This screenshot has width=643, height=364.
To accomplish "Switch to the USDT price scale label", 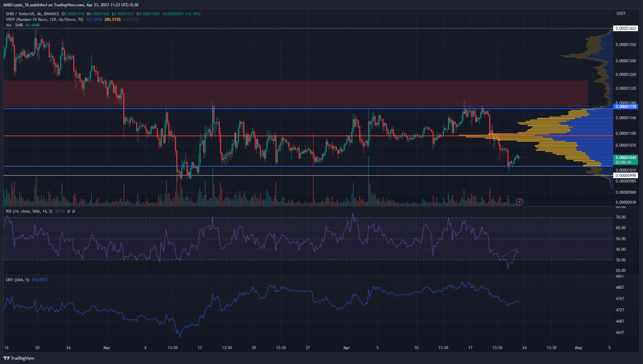I will coord(620,13).
